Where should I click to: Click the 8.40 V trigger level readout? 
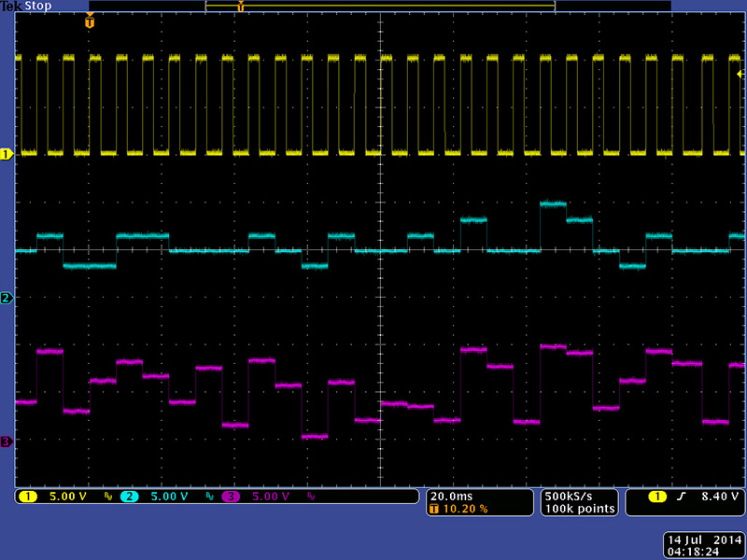[x=720, y=497]
